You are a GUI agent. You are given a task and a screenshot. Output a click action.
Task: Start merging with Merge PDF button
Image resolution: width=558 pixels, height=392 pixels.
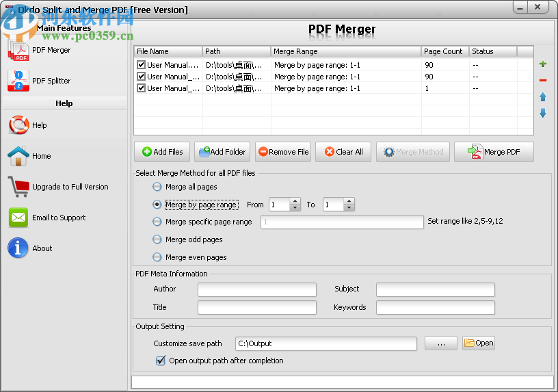pyautogui.click(x=494, y=152)
